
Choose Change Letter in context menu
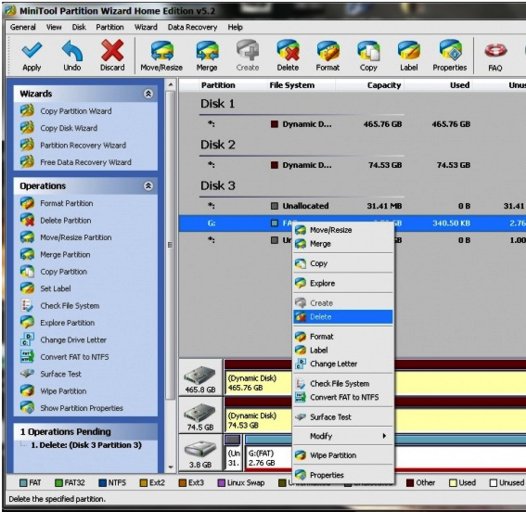tap(343, 364)
